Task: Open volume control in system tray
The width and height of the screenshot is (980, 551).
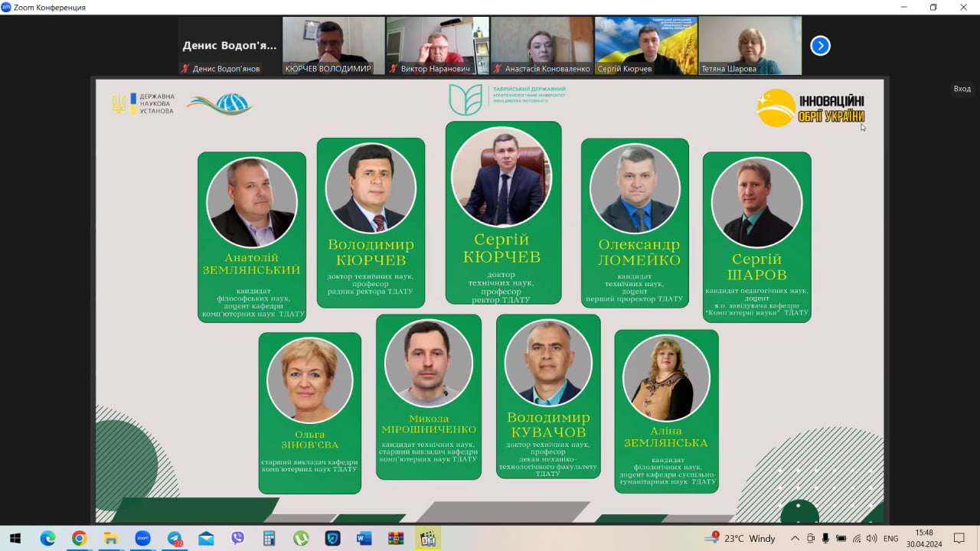Action: coord(871,538)
